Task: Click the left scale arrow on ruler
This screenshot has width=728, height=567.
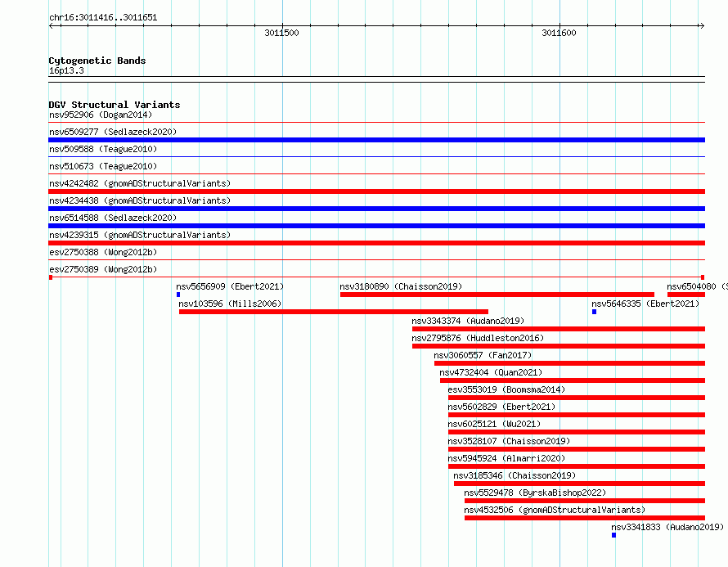Action: tap(52, 25)
